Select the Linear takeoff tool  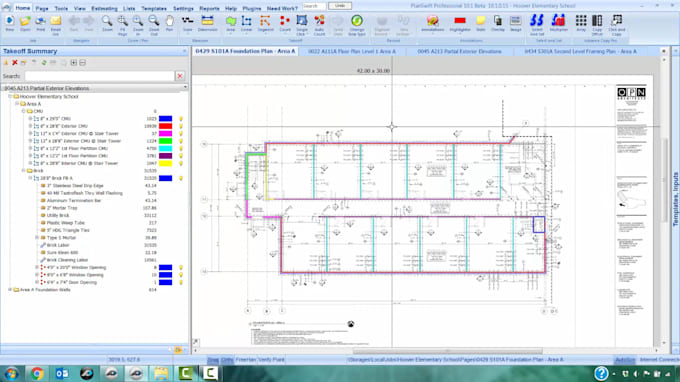click(246, 21)
